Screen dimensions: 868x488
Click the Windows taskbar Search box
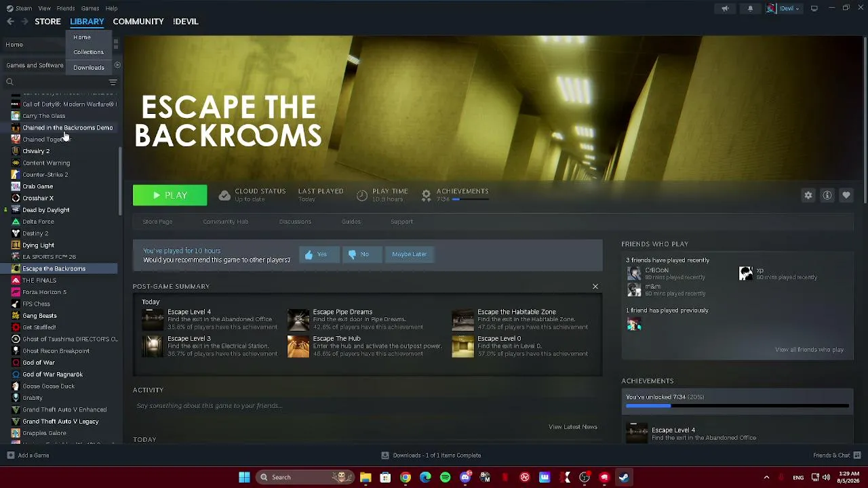305,477
